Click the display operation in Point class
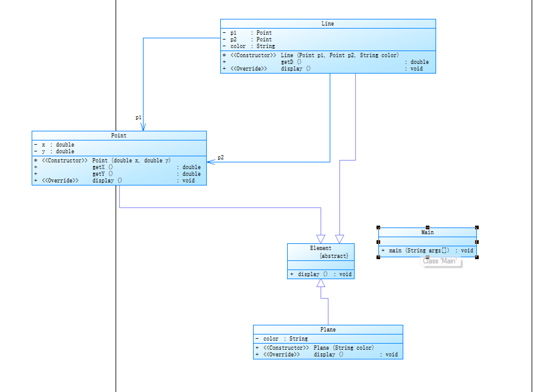This screenshot has width=559, height=392. (x=114, y=181)
